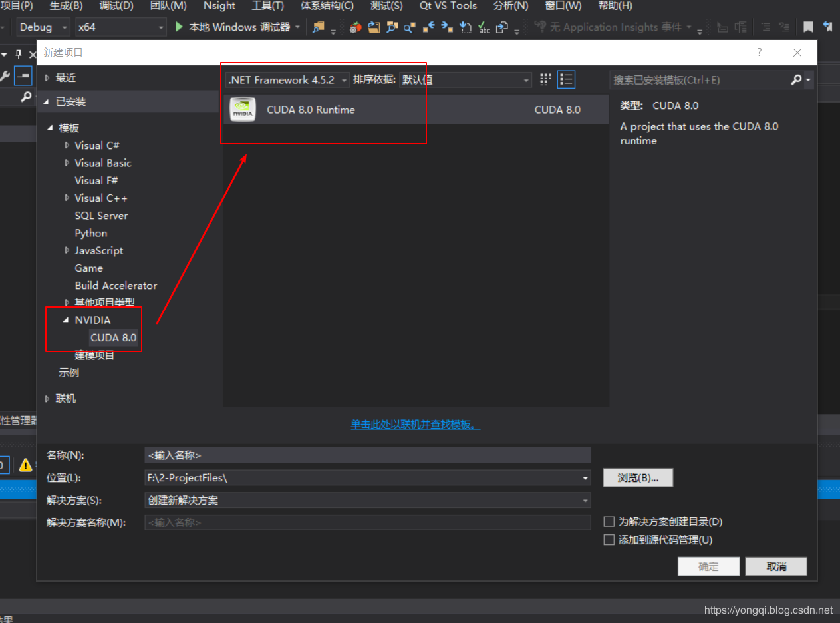Open the 团队(M) menu

click(x=168, y=6)
